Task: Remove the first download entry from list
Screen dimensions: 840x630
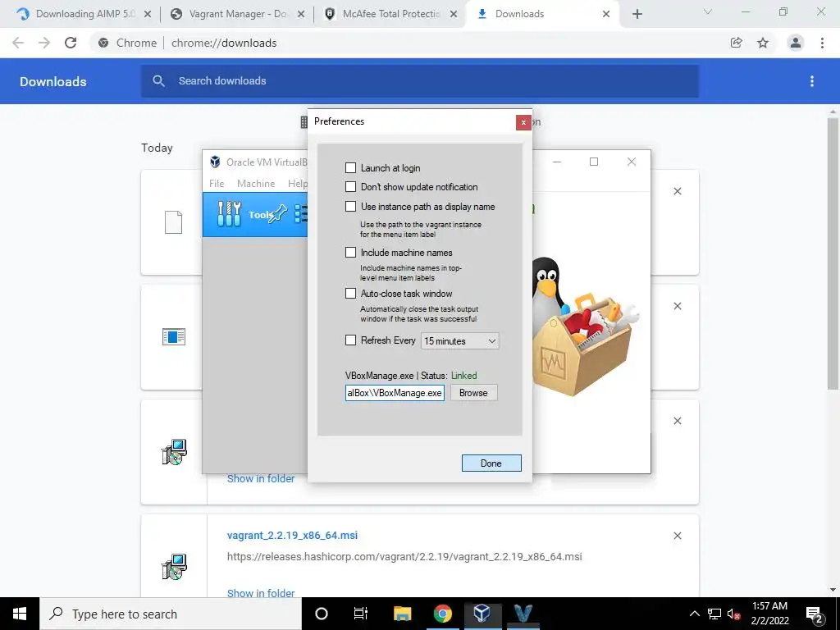Action: click(677, 191)
